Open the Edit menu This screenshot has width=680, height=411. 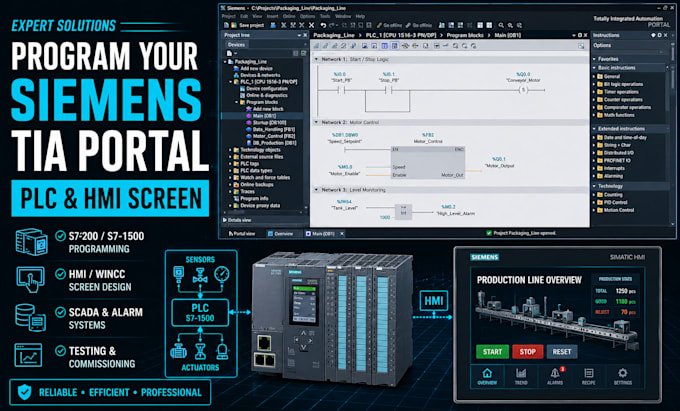click(244, 16)
